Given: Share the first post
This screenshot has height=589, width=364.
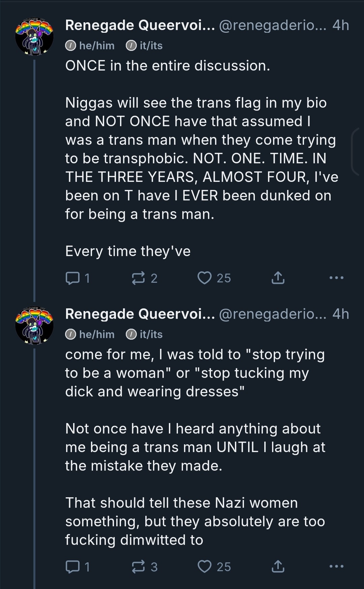Looking at the screenshot, I should click(278, 278).
